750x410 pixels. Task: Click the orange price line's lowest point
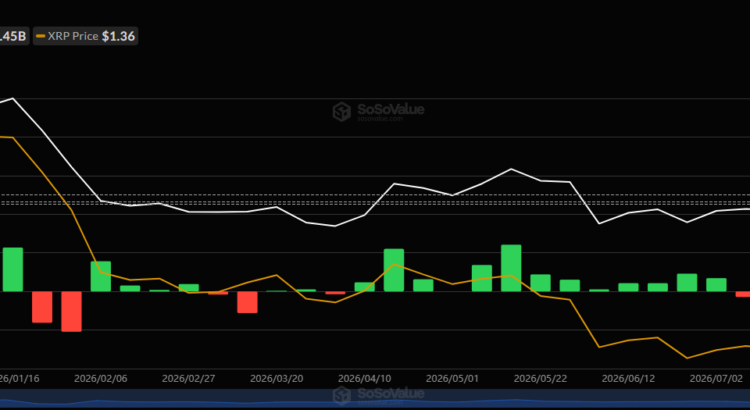pyautogui.click(x=687, y=358)
